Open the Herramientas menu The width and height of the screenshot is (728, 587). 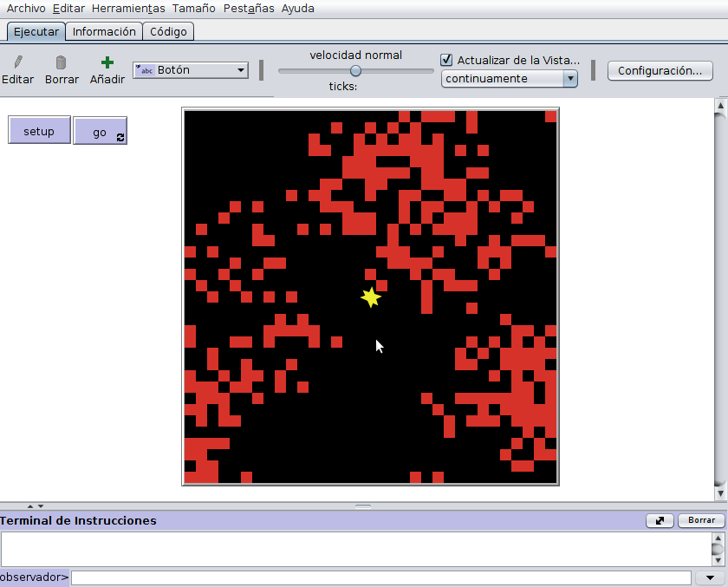pyautogui.click(x=128, y=9)
